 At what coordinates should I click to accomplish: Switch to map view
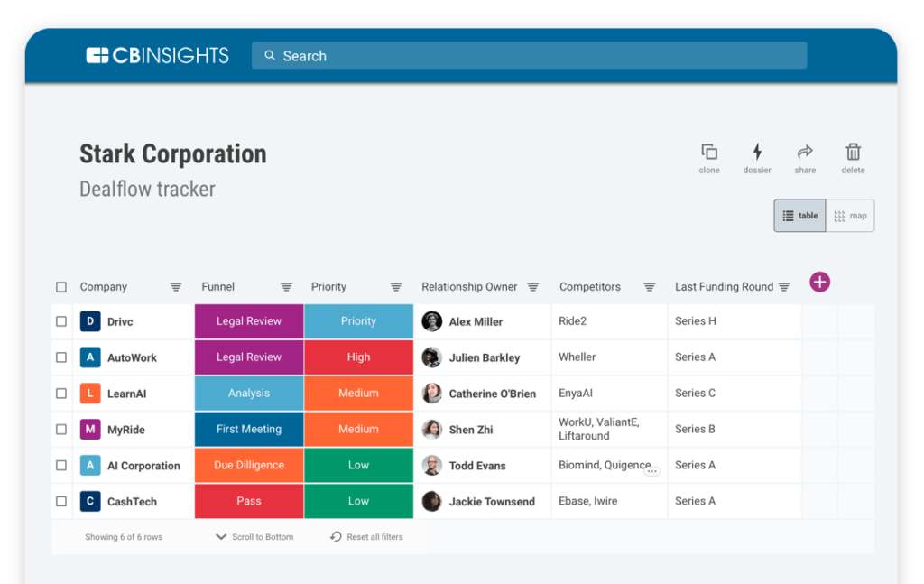pos(850,216)
